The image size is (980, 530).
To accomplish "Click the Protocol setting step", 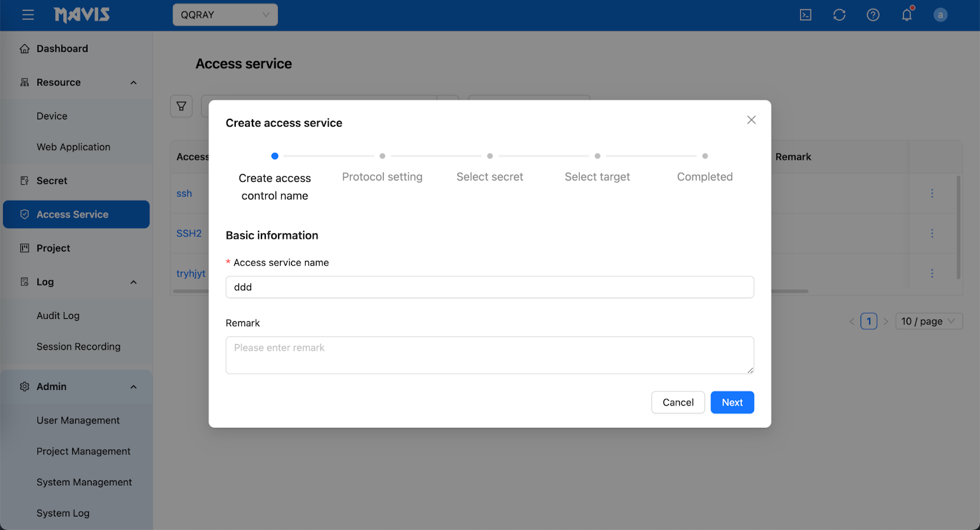I will point(382,176).
